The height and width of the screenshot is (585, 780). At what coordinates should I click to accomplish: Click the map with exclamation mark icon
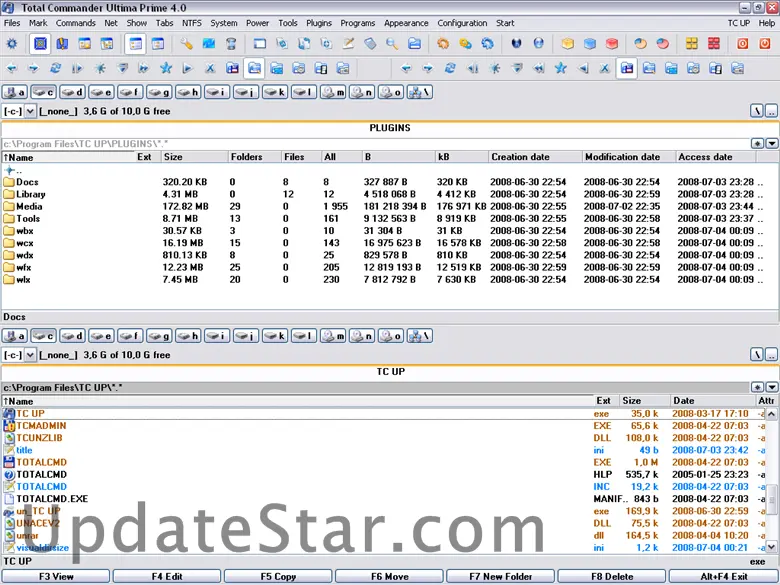pyautogui.click(x=62, y=44)
